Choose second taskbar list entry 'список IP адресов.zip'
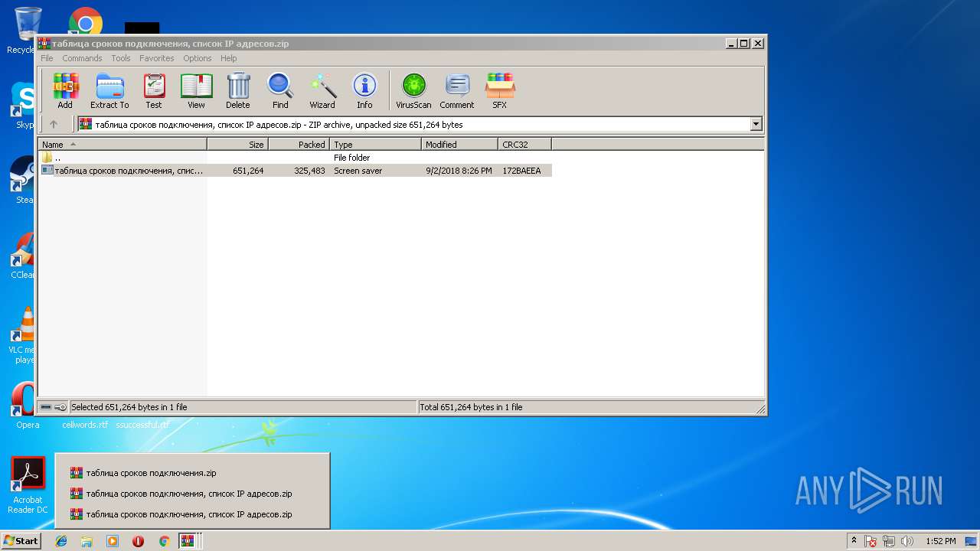Screen dimensions: 980x551 (192, 494)
